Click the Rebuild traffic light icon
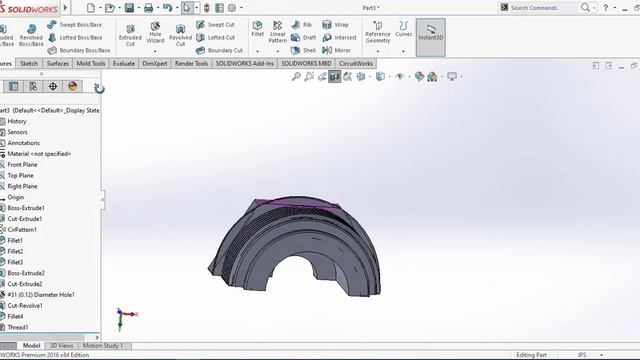Screen dimensions: 640x360 (207, 8)
